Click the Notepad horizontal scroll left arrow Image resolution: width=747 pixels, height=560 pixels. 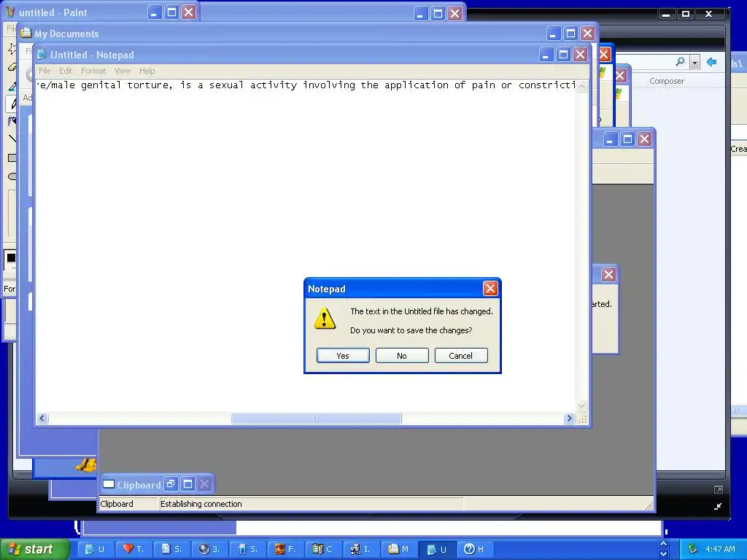[42, 418]
